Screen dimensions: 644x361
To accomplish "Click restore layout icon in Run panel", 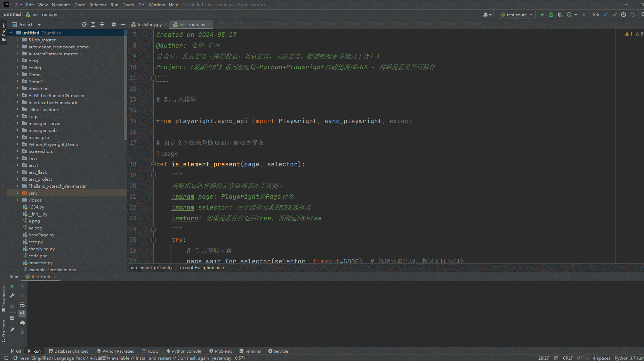I will tap(12, 318).
